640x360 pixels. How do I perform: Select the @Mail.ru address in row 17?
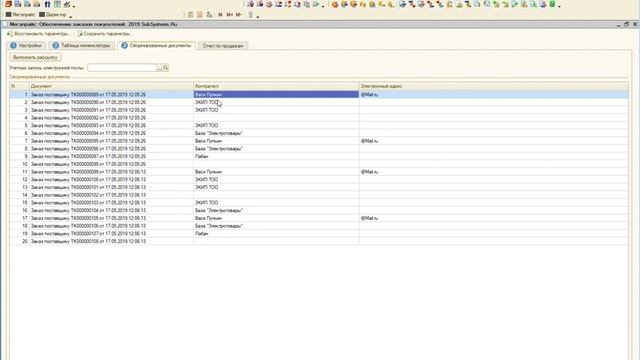click(369, 218)
